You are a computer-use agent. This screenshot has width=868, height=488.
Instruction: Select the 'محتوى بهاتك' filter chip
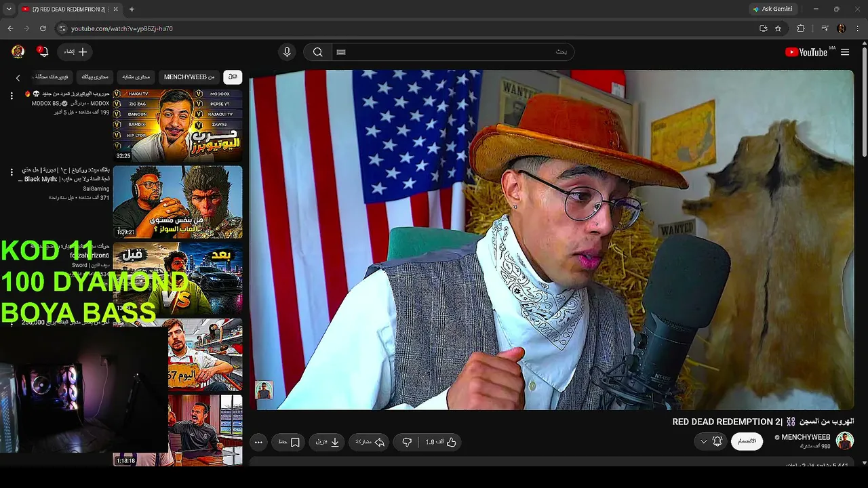point(95,77)
